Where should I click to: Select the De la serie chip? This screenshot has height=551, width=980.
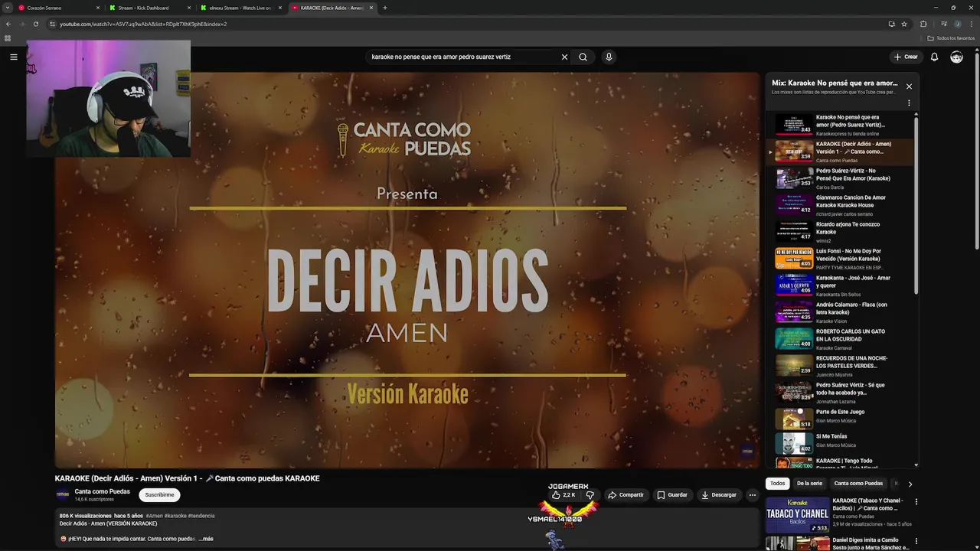(x=809, y=484)
